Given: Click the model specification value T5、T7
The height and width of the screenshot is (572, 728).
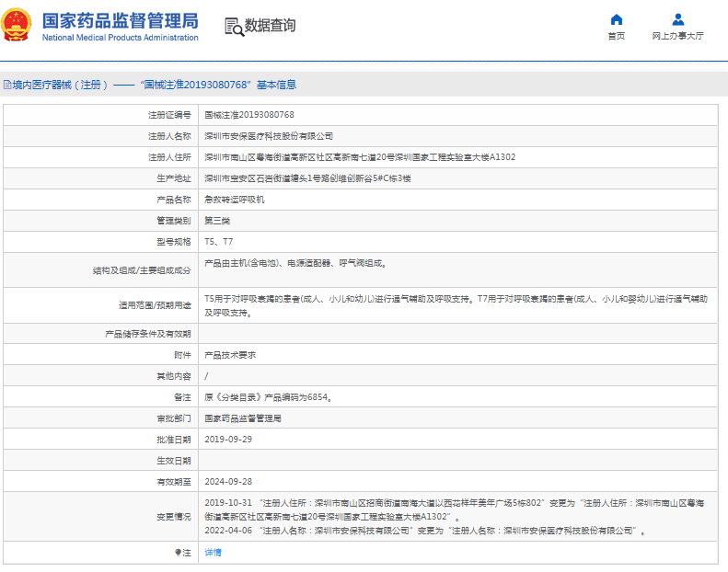Looking at the screenshot, I should pos(218,242).
